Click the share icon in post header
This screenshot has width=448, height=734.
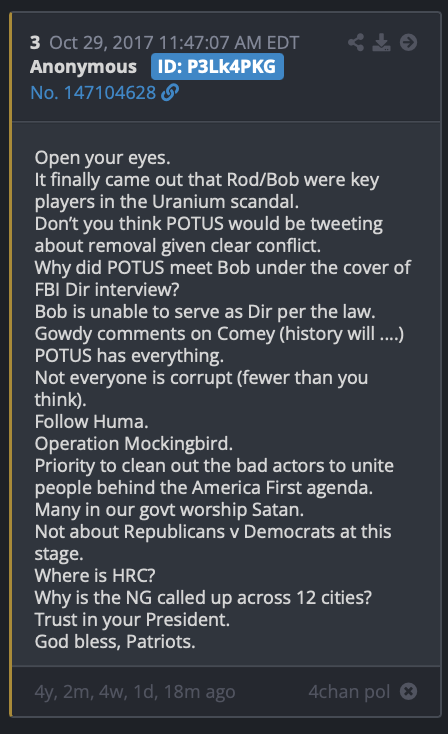[356, 43]
